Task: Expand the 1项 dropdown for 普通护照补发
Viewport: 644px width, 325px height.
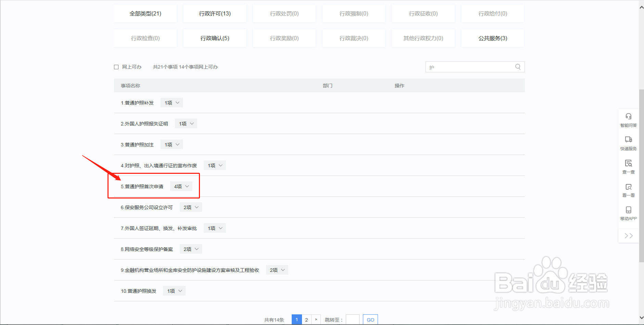Action: pyautogui.click(x=171, y=102)
